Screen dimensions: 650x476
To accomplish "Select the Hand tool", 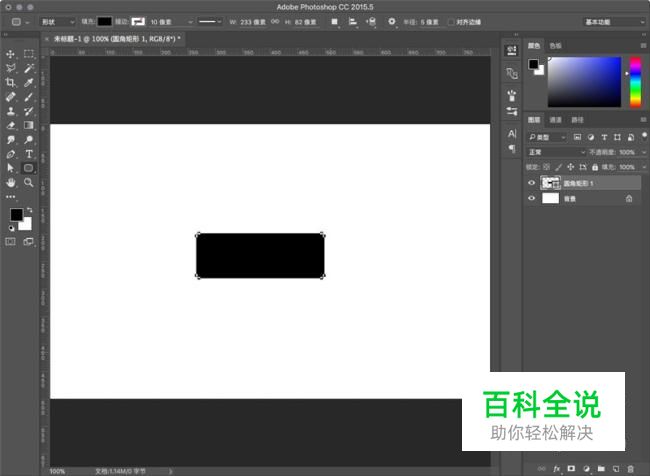I will click(x=10, y=182).
